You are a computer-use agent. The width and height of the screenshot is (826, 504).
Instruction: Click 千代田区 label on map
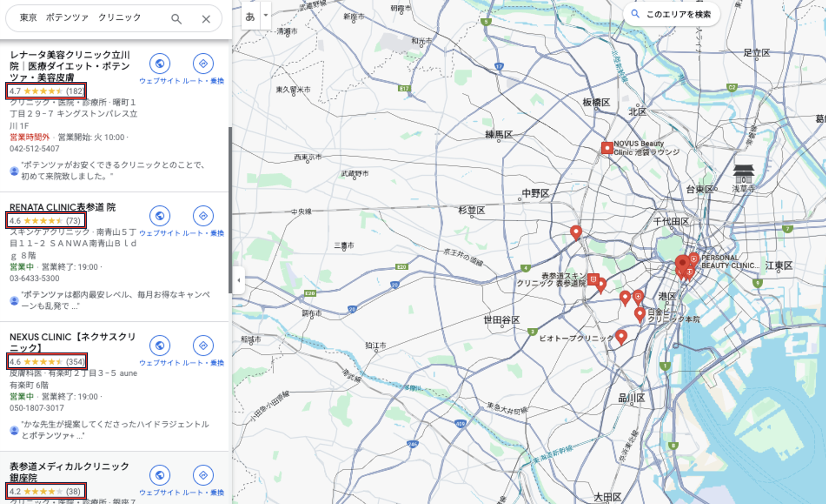click(671, 222)
